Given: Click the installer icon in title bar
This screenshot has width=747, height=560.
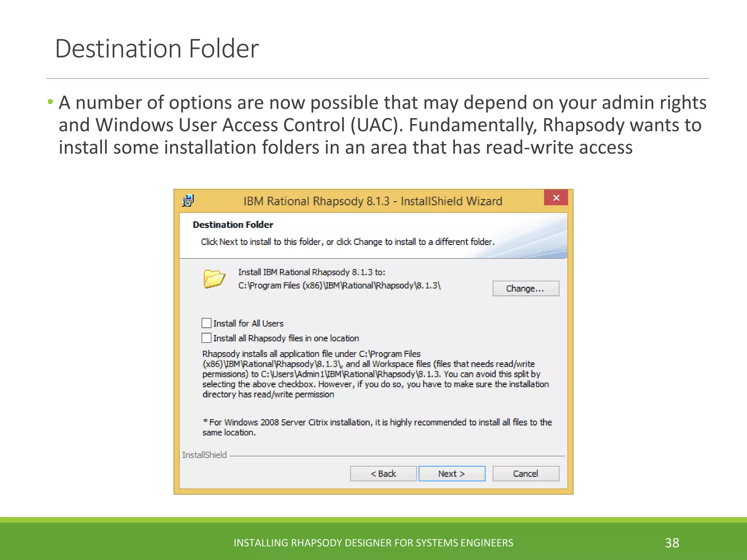Looking at the screenshot, I should pyautogui.click(x=188, y=201).
